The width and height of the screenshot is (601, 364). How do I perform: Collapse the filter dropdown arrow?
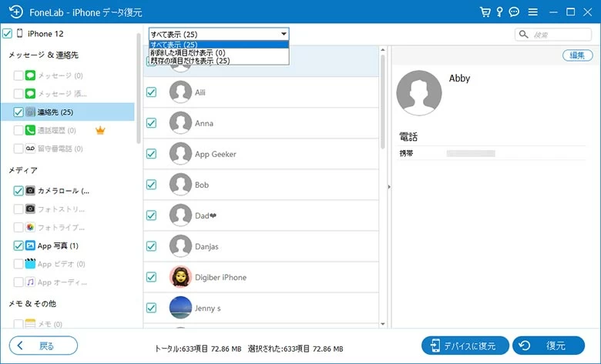click(x=284, y=34)
